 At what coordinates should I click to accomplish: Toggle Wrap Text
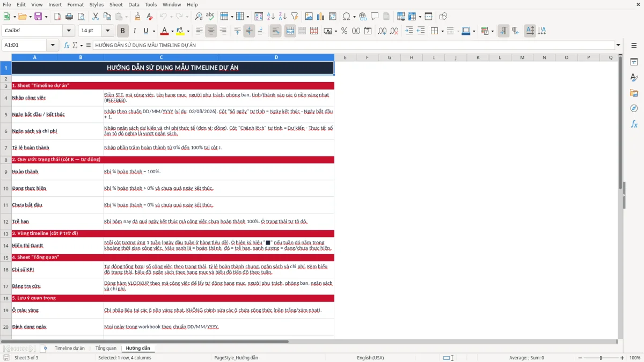click(276, 31)
